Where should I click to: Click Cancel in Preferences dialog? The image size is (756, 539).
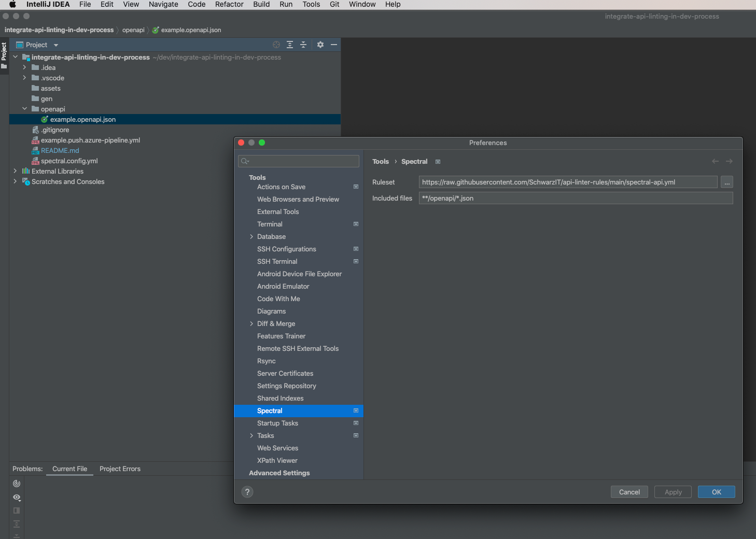pos(629,492)
